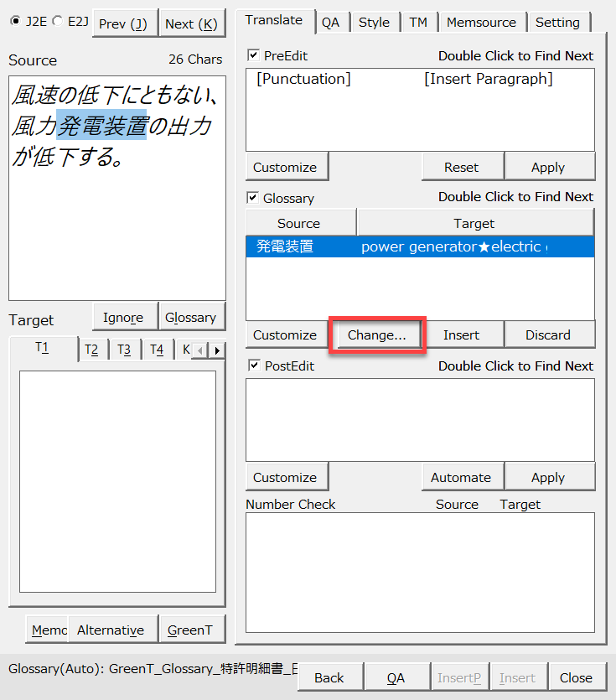Image resolution: width=616 pixels, height=700 pixels.
Task: Switch to the QA tab
Action: click(330, 23)
